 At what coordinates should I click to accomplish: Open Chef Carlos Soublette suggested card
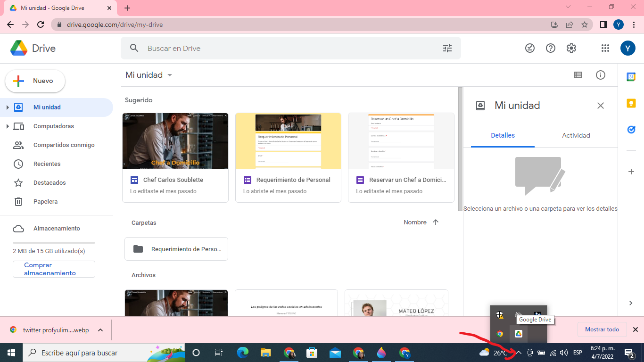pos(175,157)
